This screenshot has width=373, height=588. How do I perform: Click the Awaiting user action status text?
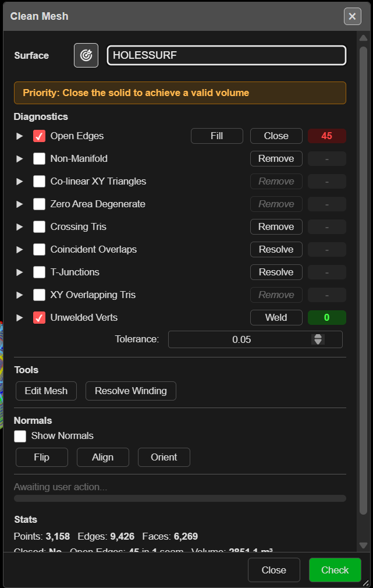tap(61, 487)
